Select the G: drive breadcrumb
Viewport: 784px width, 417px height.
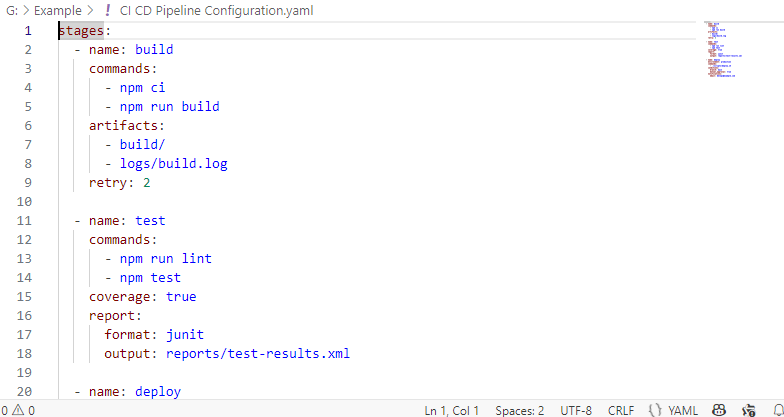12,10
